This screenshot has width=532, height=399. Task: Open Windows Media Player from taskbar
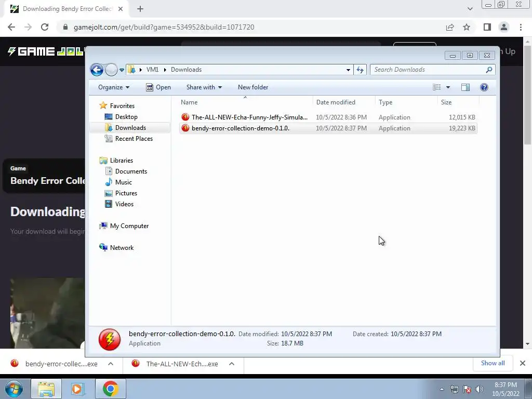pos(77,389)
